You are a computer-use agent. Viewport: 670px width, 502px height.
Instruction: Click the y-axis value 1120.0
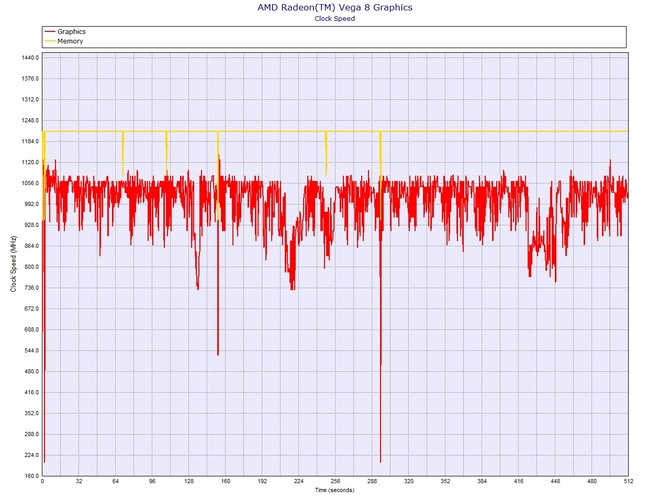click(x=30, y=162)
